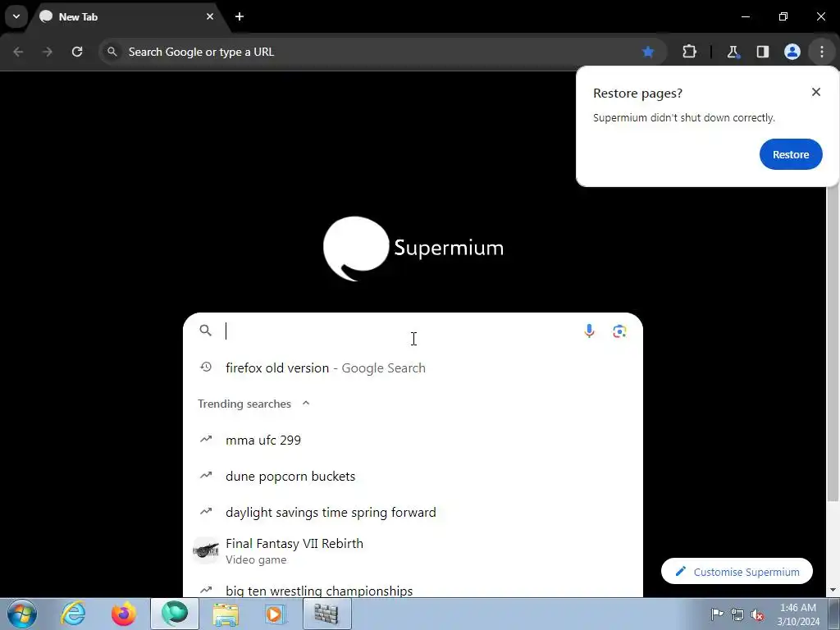Open the Chrome Labs flask icon
The image size is (840, 630).
[733, 52]
